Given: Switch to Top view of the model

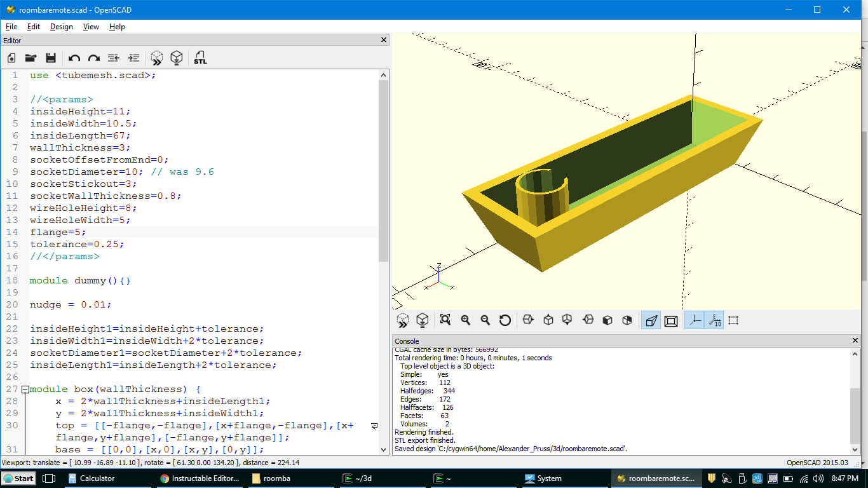Looking at the screenshot, I should pos(548,320).
